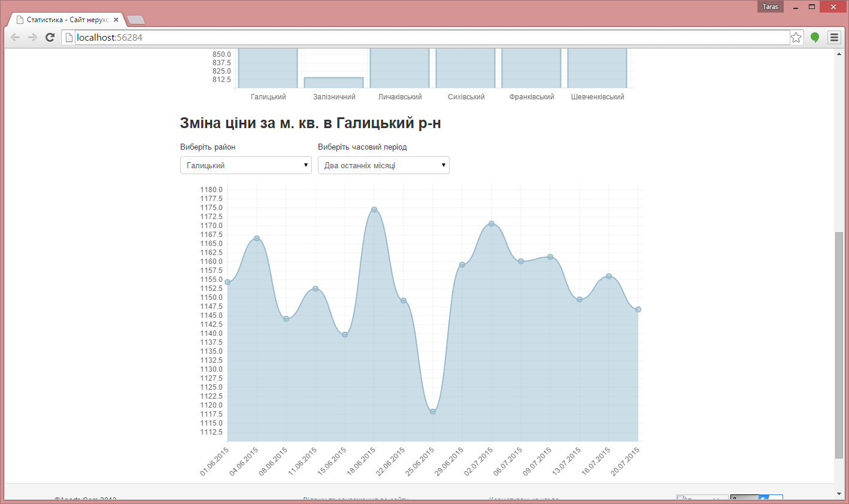This screenshot has width=849, height=504.
Task: Click the browser forward arrow
Action: click(x=33, y=37)
